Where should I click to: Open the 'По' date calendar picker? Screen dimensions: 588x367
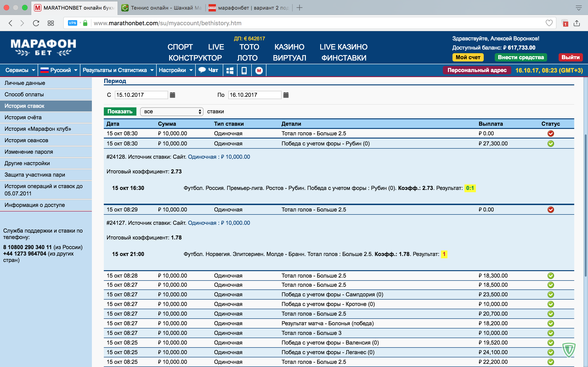[x=286, y=95]
